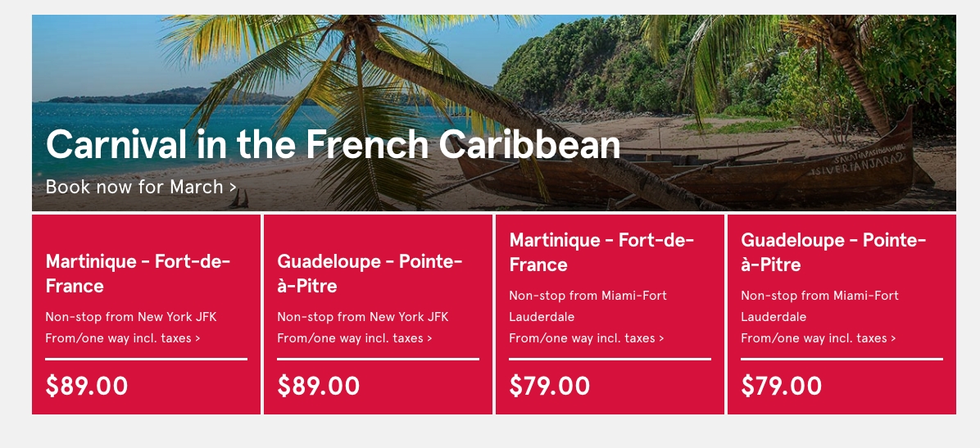The height and width of the screenshot is (448, 980).
Task: Select Guadeloupe card from New York JFK
Action: [378, 315]
